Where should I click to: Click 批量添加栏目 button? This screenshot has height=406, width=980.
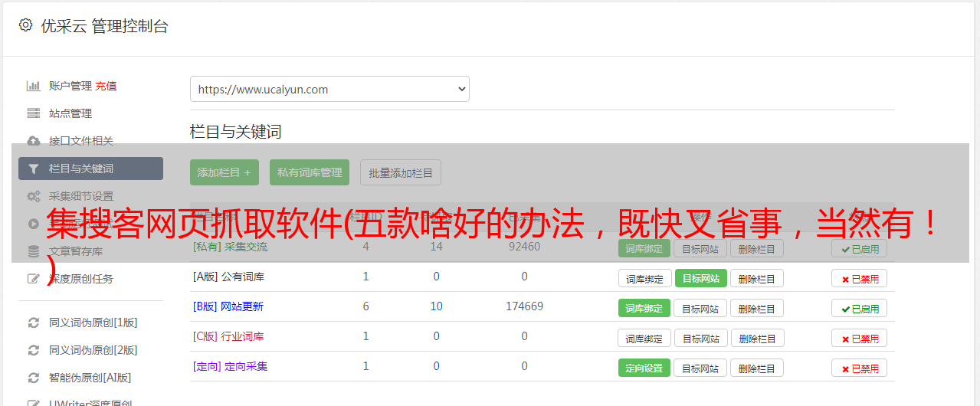[401, 172]
